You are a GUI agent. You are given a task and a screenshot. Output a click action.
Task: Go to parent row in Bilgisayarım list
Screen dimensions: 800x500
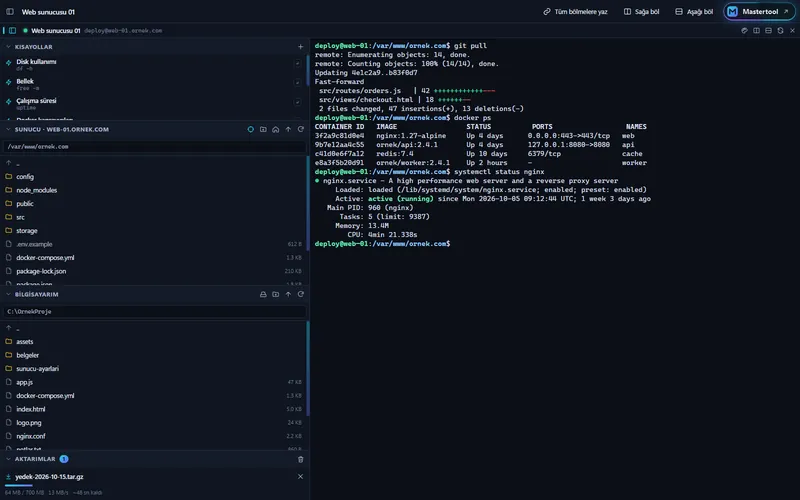click(153, 328)
